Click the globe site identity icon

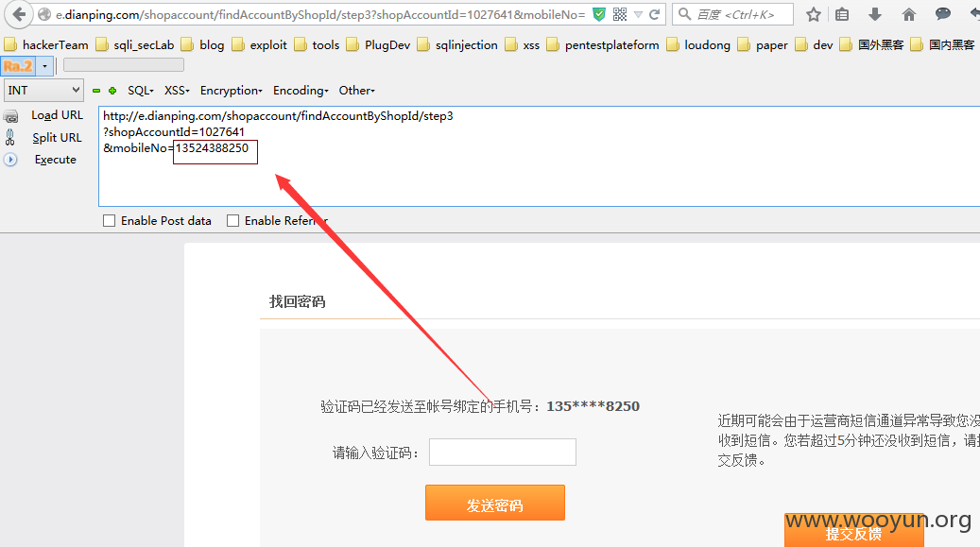click(x=44, y=14)
